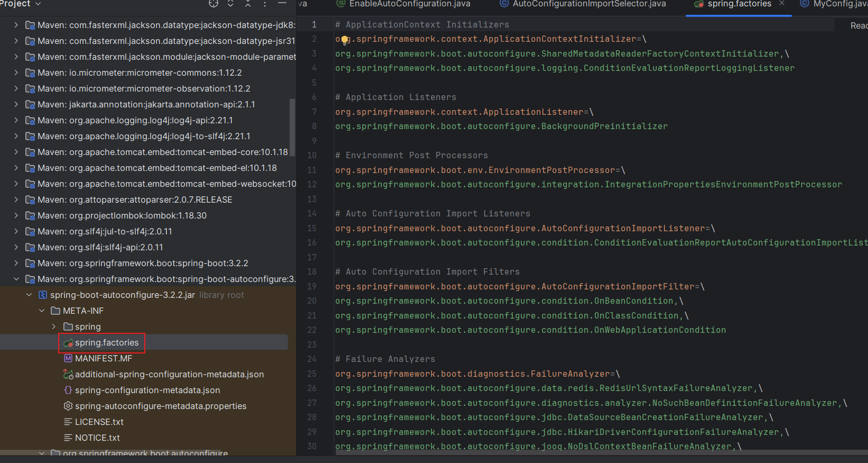Image resolution: width=868 pixels, height=463 pixels.
Task: Click the collapse all icon in Project toolbar
Action: tap(248, 3)
